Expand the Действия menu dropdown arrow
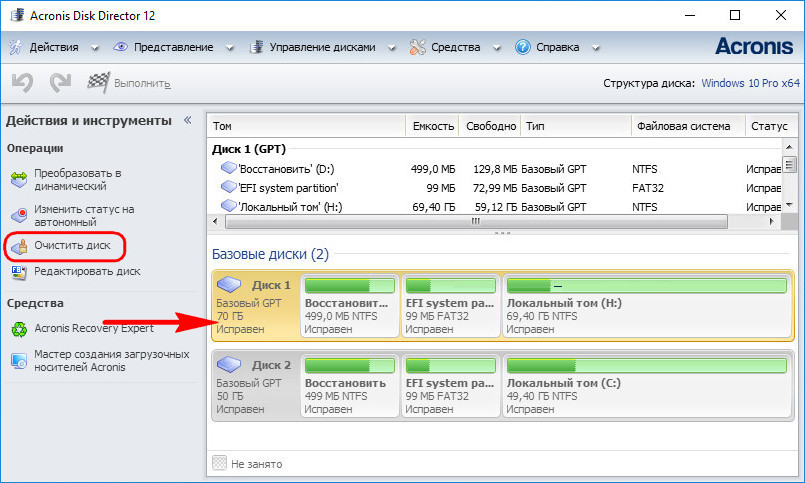 (94, 48)
